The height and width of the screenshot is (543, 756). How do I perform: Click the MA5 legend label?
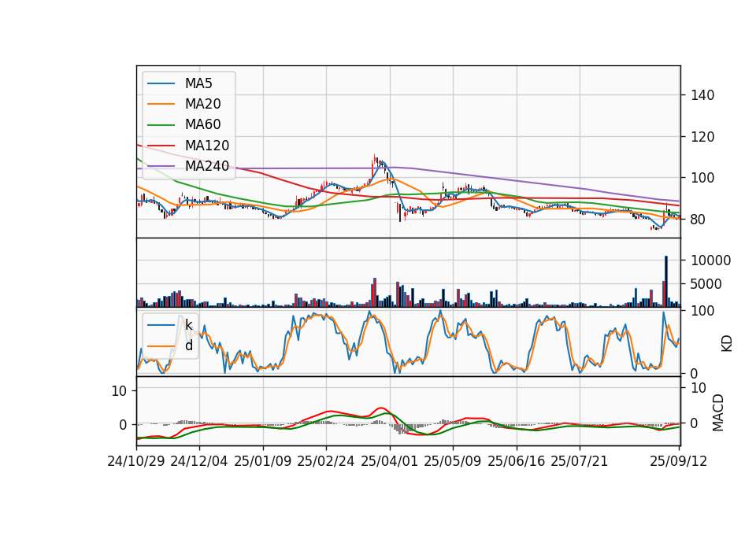pos(198,83)
